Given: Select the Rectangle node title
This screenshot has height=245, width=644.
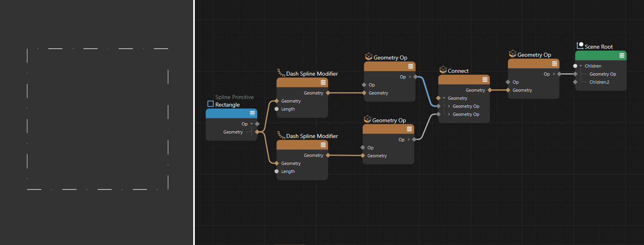Looking at the screenshot, I should (227, 105).
